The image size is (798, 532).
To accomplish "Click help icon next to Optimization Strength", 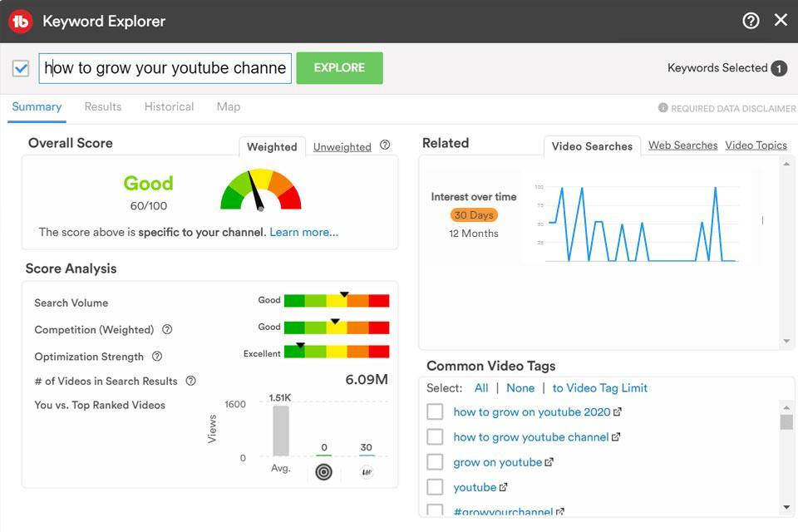I will [x=157, y=357].
